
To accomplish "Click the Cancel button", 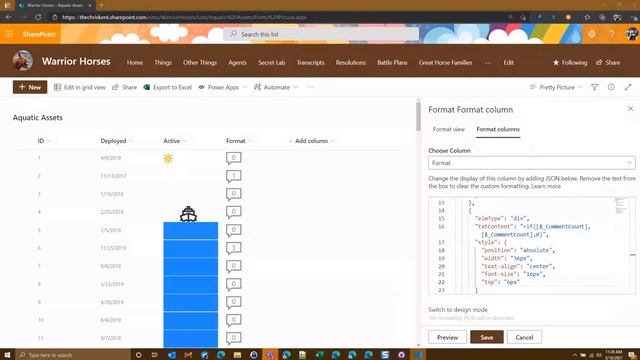I will [x=524, y=337].
